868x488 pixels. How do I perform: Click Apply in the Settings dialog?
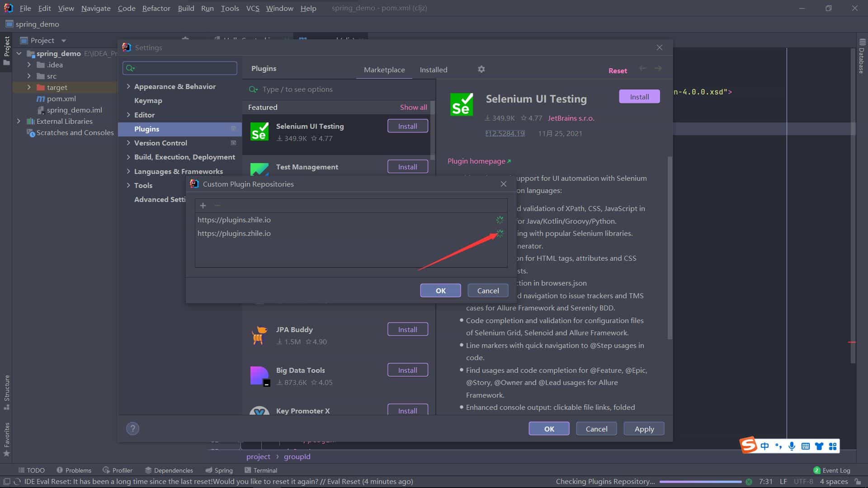644,429
